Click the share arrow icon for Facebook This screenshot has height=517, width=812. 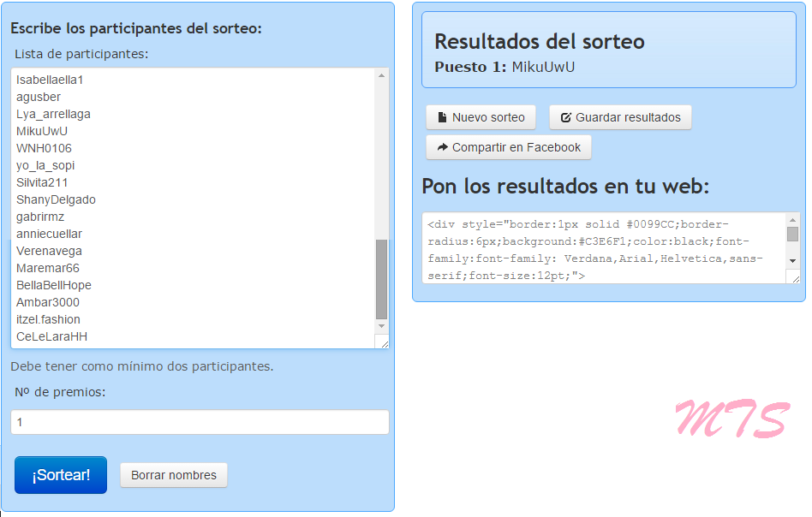[x=442, y=147]
